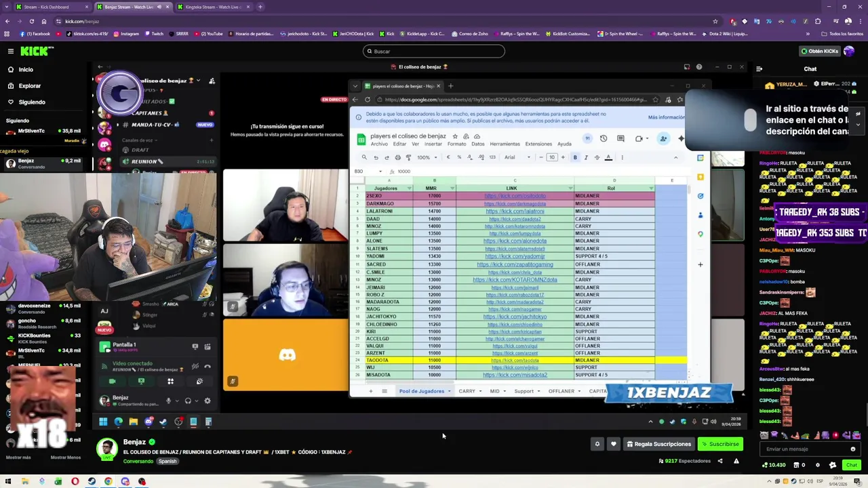The image size is (868, 488).
Task: Deafen with the Discord headphones icon
Action: tap(189, 401)
